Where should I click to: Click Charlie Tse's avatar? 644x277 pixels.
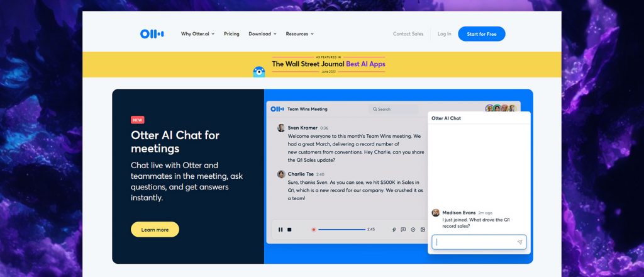tap(281, 174)
